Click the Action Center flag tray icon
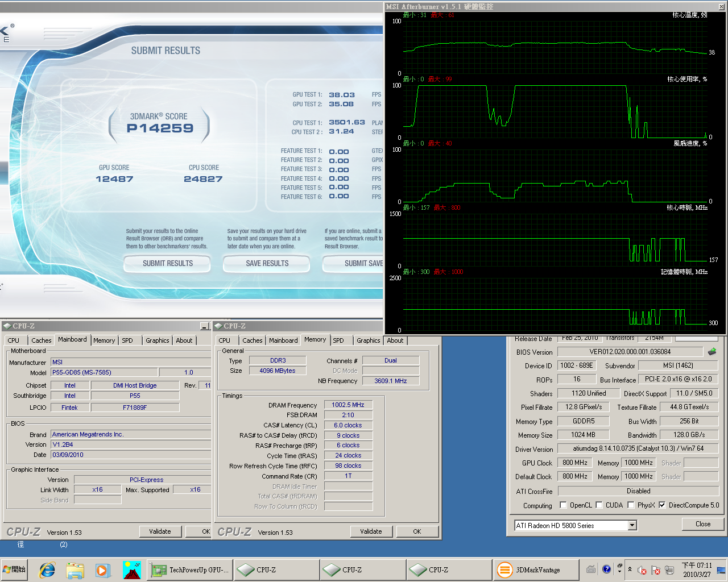 click(656, 569)
